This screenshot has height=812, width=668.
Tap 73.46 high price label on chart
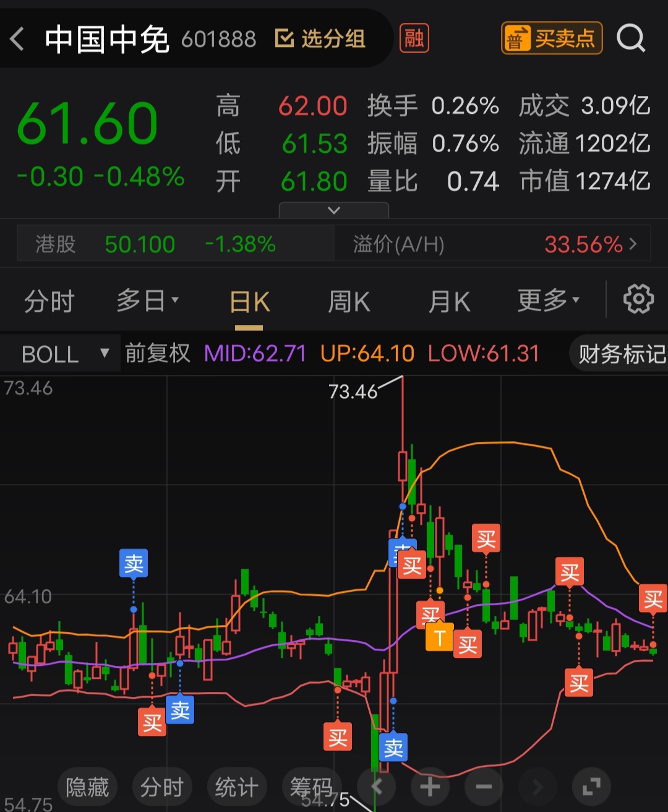(353, 391)
